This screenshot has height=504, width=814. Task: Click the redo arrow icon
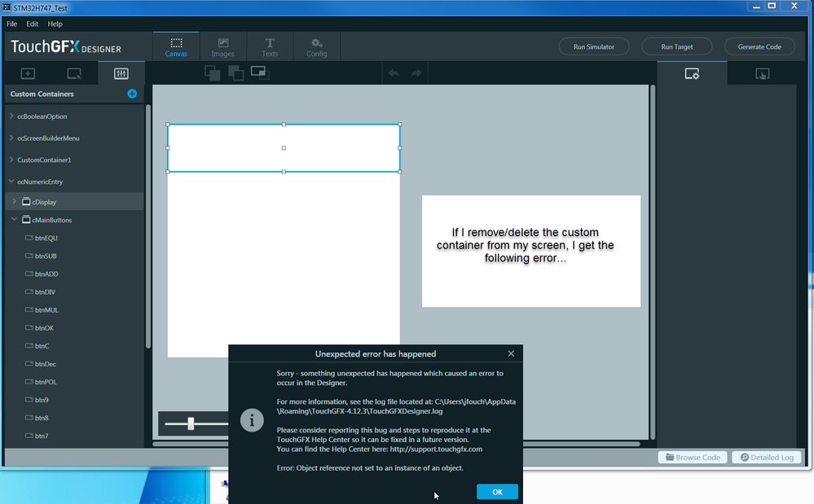pyautogui.click(x=416, y=73)
